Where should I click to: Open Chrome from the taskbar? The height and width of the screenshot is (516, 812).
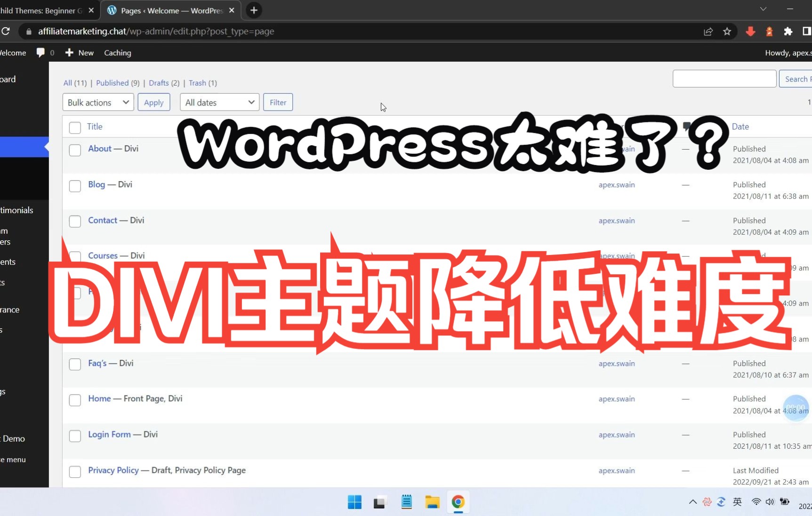pos(457,502)
